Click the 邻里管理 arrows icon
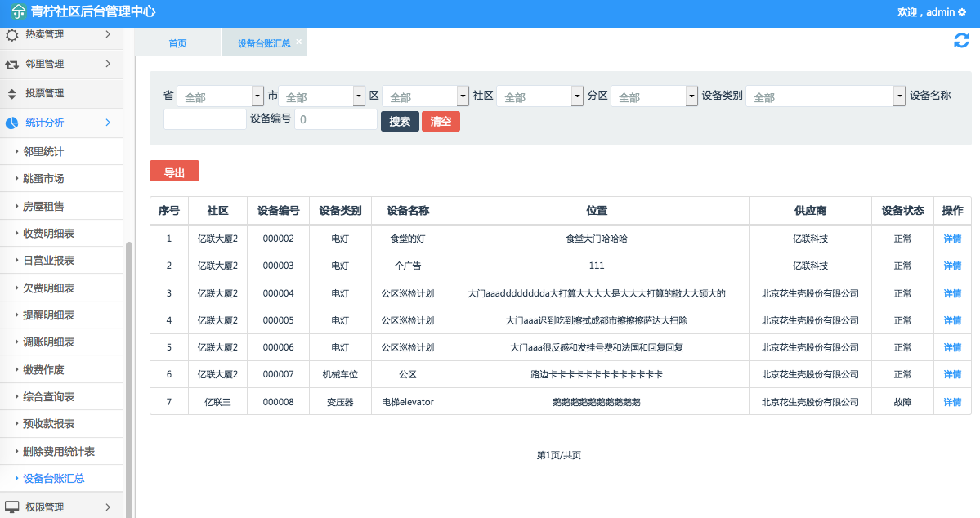The image size is (980, 518). click(12, 65)
